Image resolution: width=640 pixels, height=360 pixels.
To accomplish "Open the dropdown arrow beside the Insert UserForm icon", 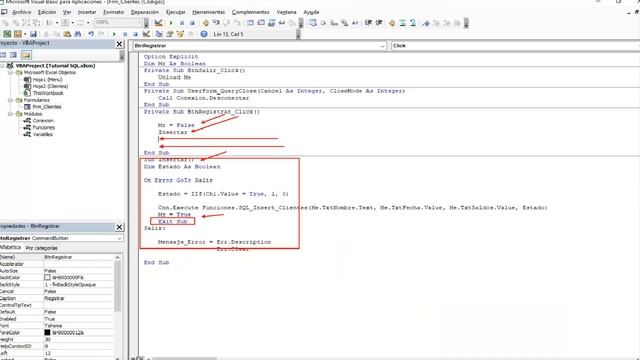I will (x=25, y=34).
